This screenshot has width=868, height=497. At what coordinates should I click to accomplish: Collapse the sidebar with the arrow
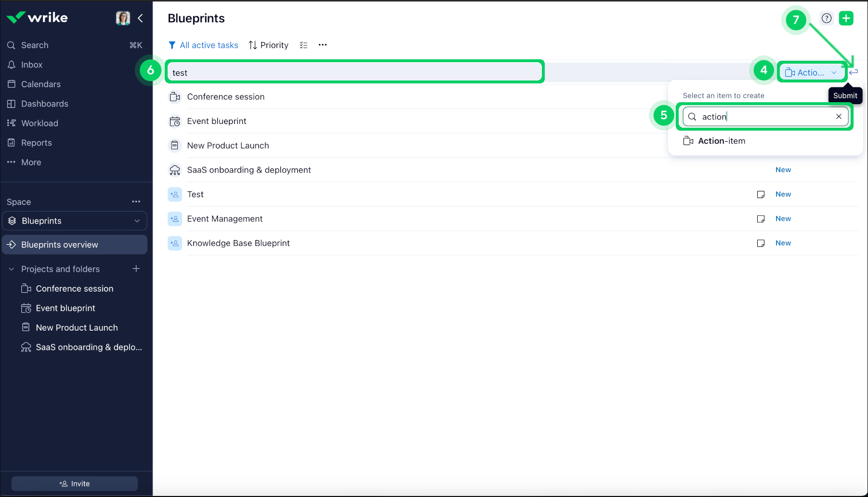click(141, 18)
